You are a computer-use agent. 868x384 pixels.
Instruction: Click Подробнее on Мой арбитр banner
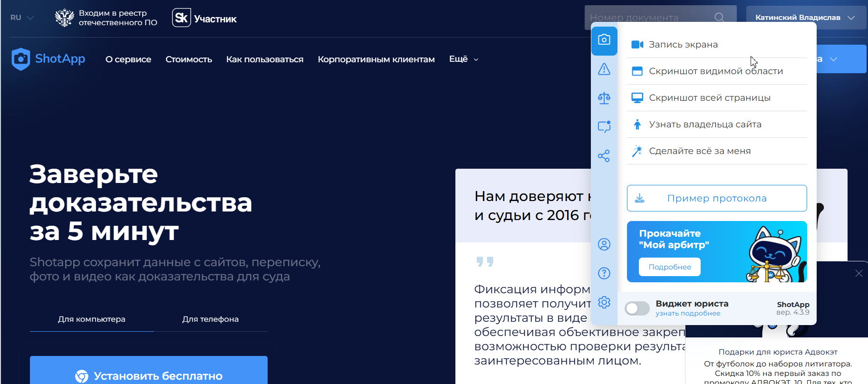click(x=670, y=267)
